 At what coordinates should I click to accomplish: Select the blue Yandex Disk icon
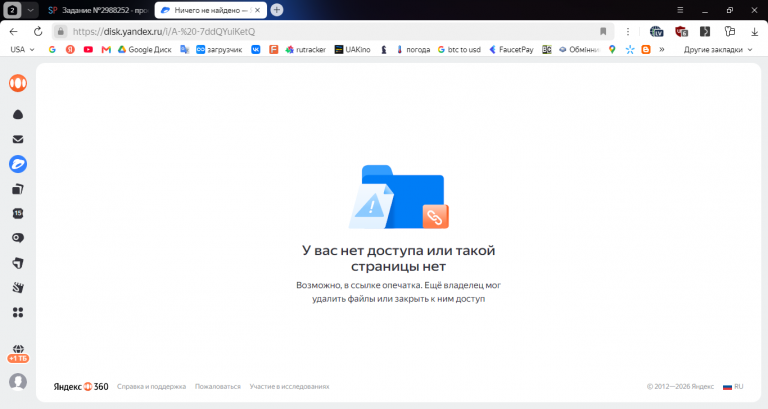[18, 164]
